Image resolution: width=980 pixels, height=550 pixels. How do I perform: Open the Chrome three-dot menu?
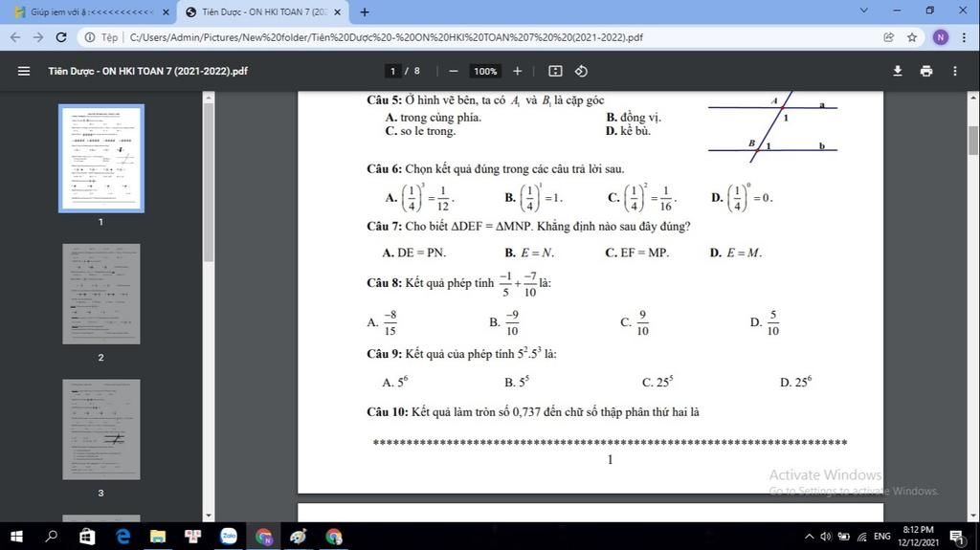coord(965,37)
